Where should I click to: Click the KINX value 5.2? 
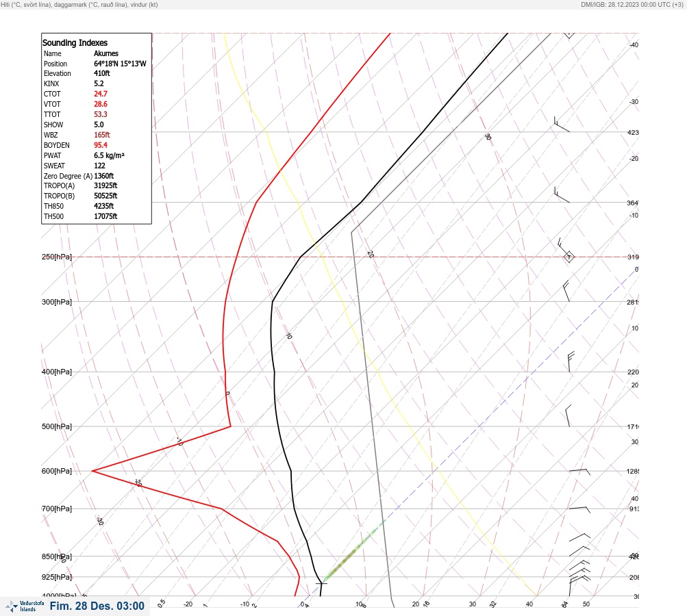tap(99, 84)
